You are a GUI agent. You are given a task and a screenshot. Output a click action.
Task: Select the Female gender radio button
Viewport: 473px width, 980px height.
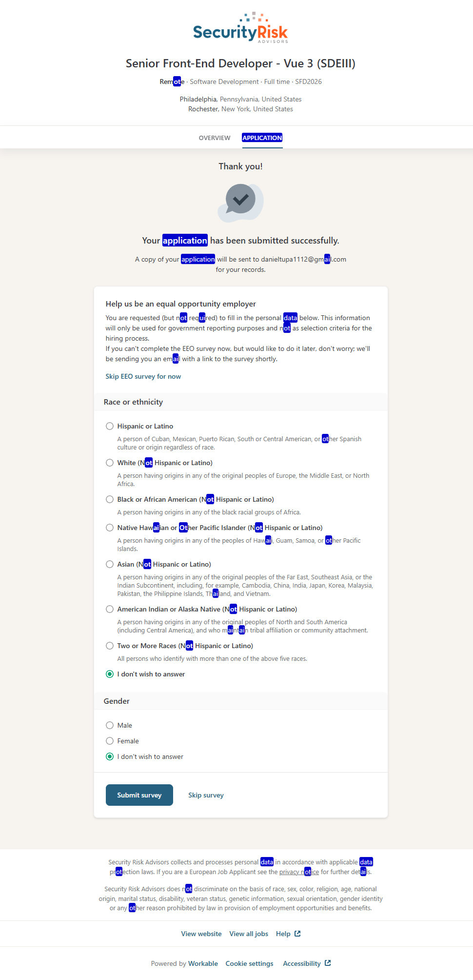click(x=110, y=741)
